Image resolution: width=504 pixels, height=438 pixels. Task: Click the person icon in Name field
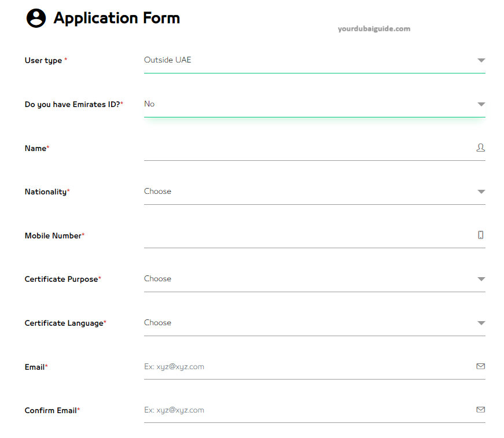click(x=480, y=148)
